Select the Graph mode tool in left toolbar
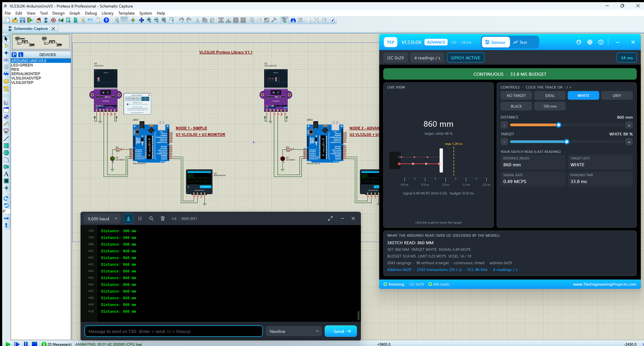The image size is (644, 346). (x=6, y=103)
